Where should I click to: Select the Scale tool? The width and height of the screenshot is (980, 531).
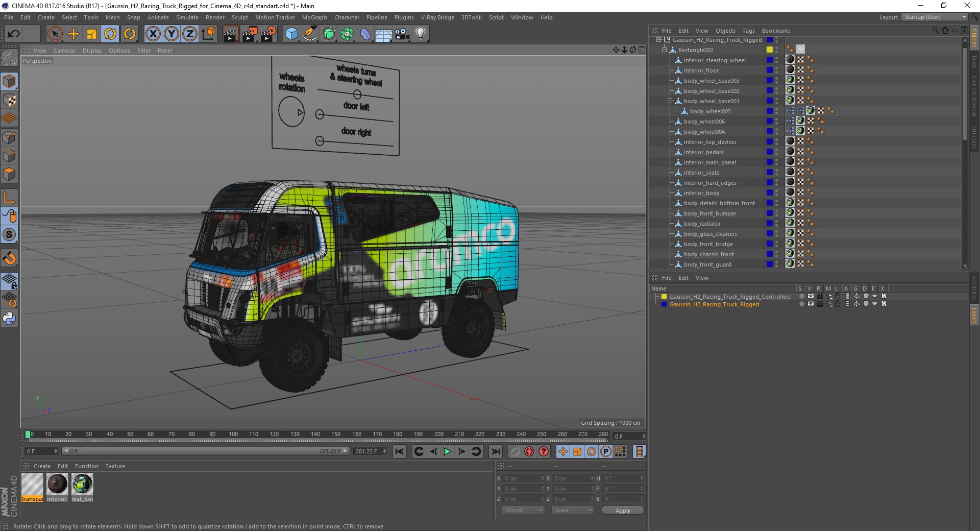pos(92,34)
